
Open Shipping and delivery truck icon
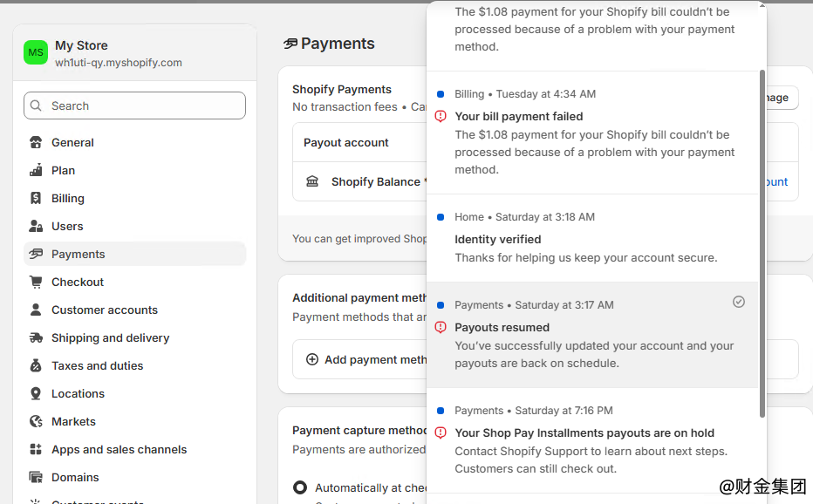point(36,338)
